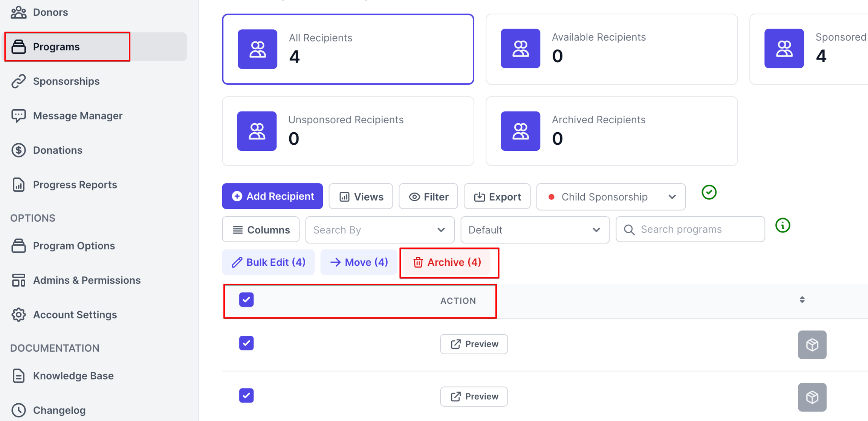Expand the Search By dropdown
The height and width of the screenshot is (421, 868).
pos(380,230)
